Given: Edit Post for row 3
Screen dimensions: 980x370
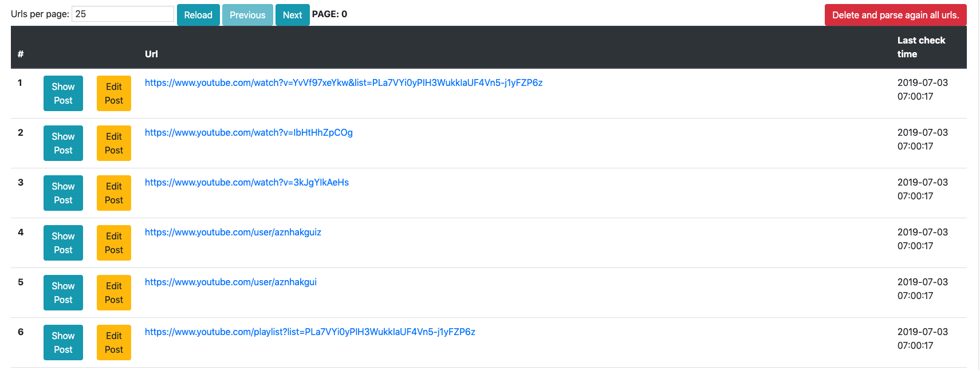Looking at the screenshot, I should click(x=113, y=192).
